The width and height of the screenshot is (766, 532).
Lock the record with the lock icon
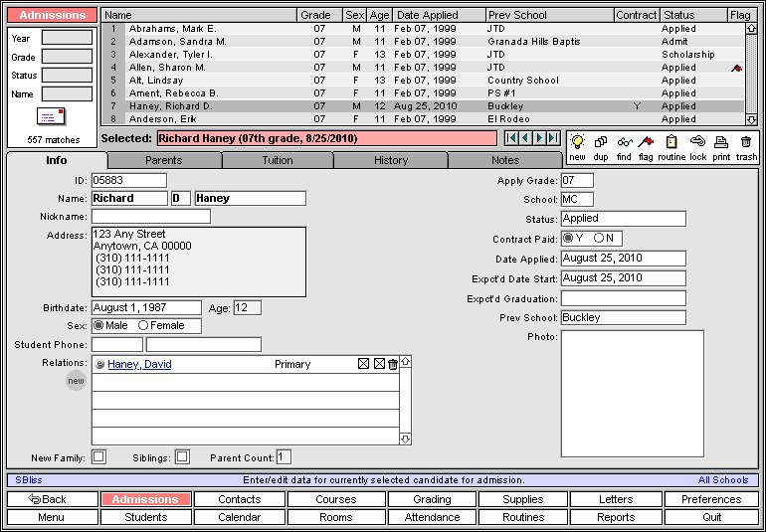click(698, 142)
